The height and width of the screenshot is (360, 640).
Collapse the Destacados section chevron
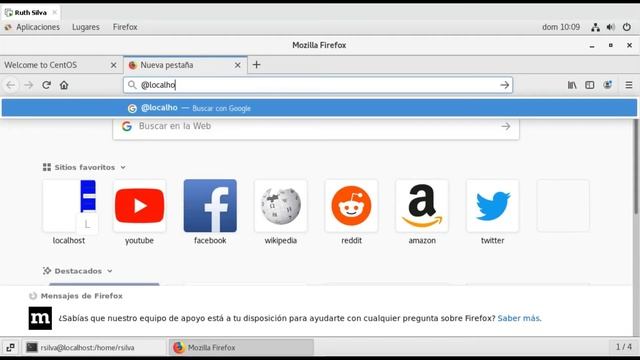(x=109, y=271)
